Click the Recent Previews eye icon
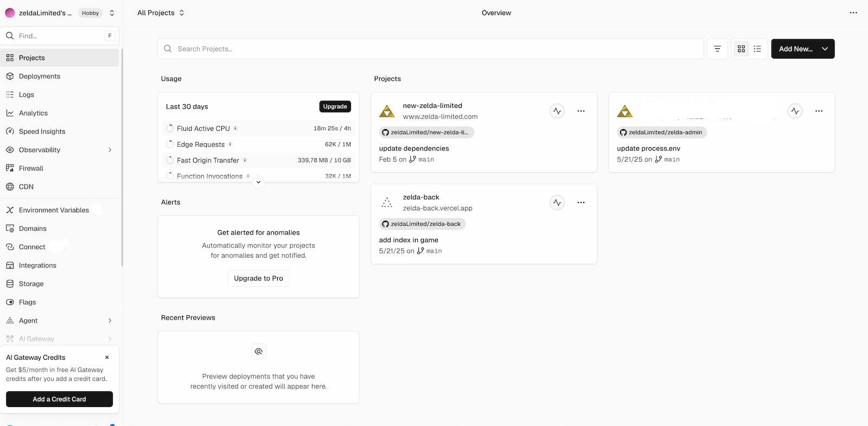 click(x=259, y=352)
